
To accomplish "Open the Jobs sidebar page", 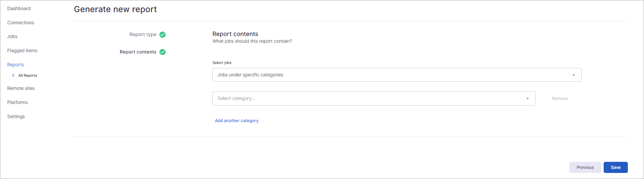I will tap(12, 36).
